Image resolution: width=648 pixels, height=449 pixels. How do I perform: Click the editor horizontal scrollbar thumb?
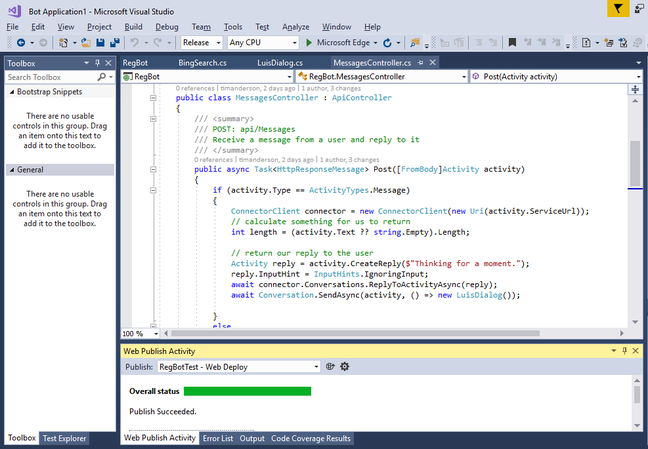click(x=355, y=333)
